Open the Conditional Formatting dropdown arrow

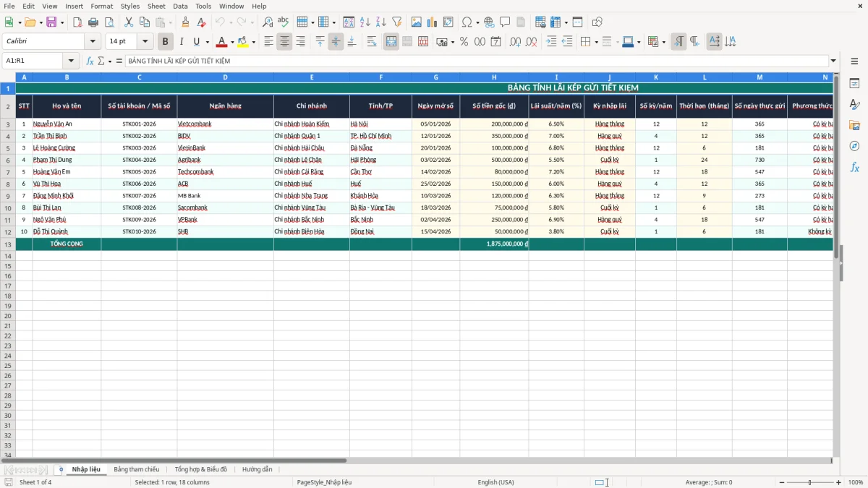(x=663, y=42)
